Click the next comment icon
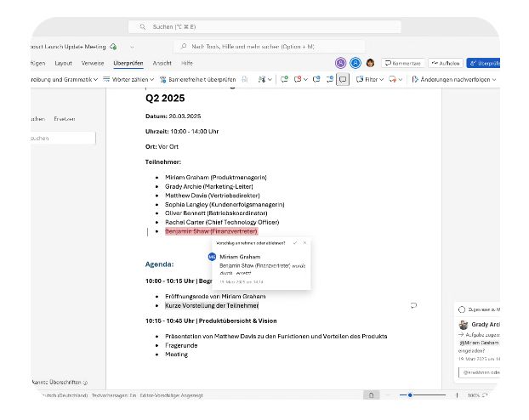 (330, 79)
